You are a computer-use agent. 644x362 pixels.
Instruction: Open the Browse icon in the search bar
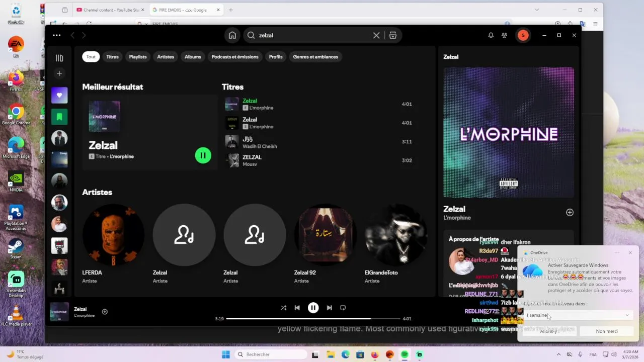point(393,35)
